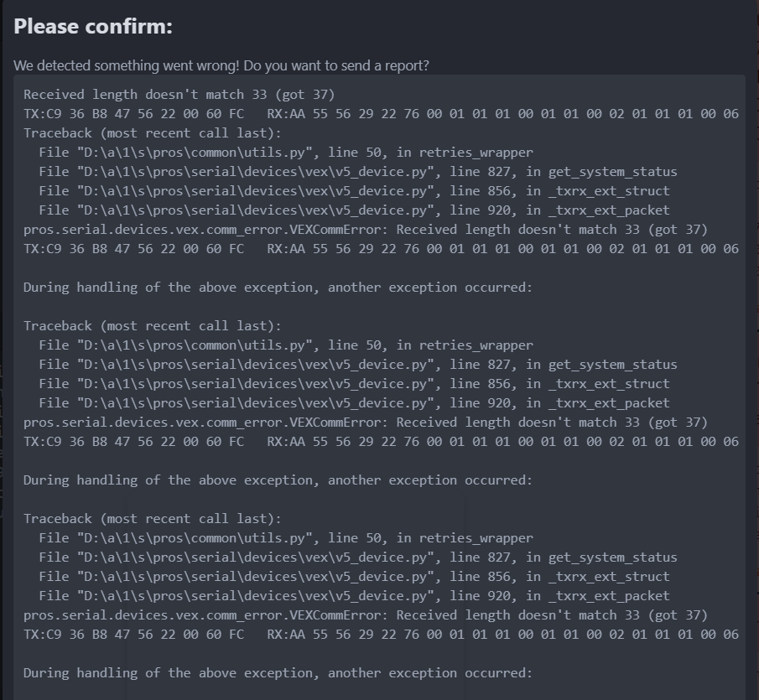Click the _txrx_ext_struct line 856 in first traceback
Screen dimensions: 759x700
tap(354, 190)
